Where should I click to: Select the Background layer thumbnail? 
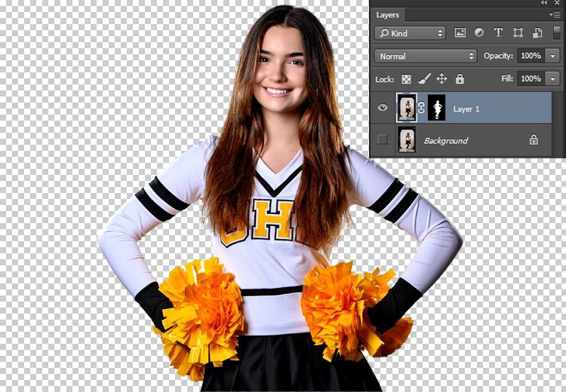(407, 139)
